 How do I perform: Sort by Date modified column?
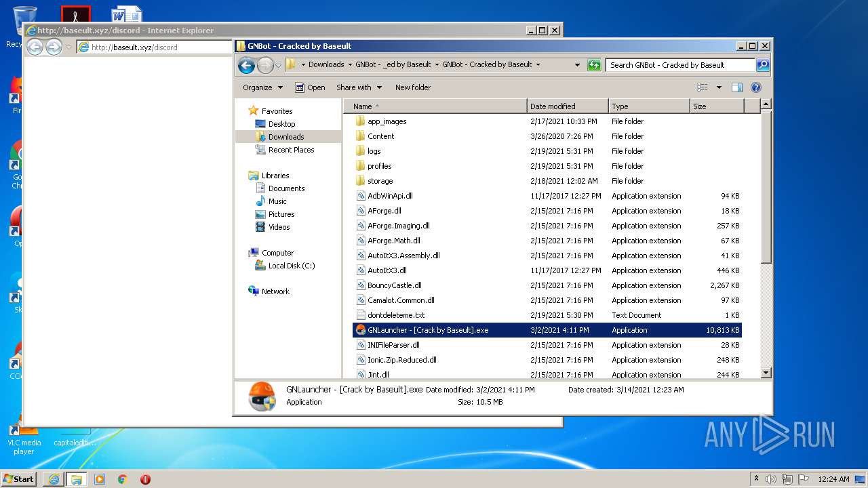568,106
